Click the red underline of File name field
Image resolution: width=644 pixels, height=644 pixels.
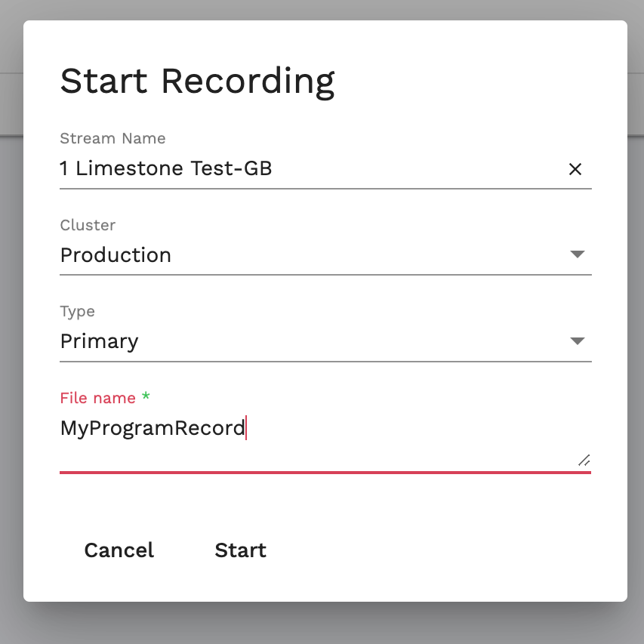coord(325,473)
